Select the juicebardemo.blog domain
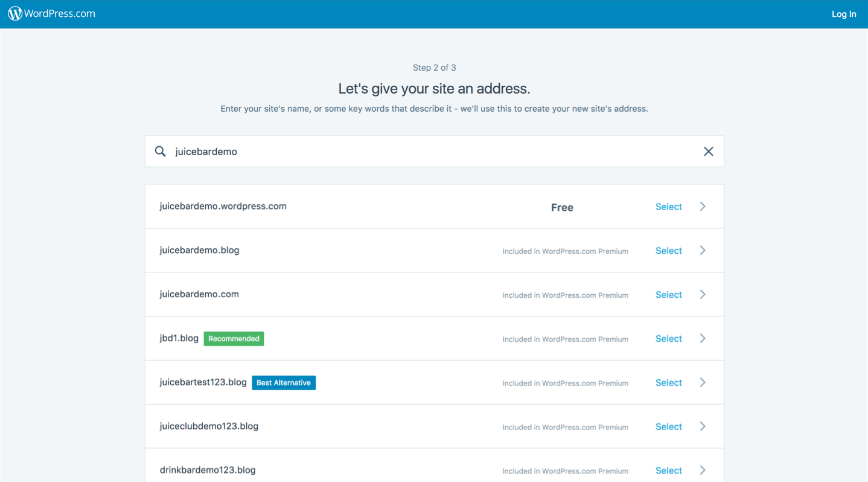This screenshot has height=482, width=868. 668,251
